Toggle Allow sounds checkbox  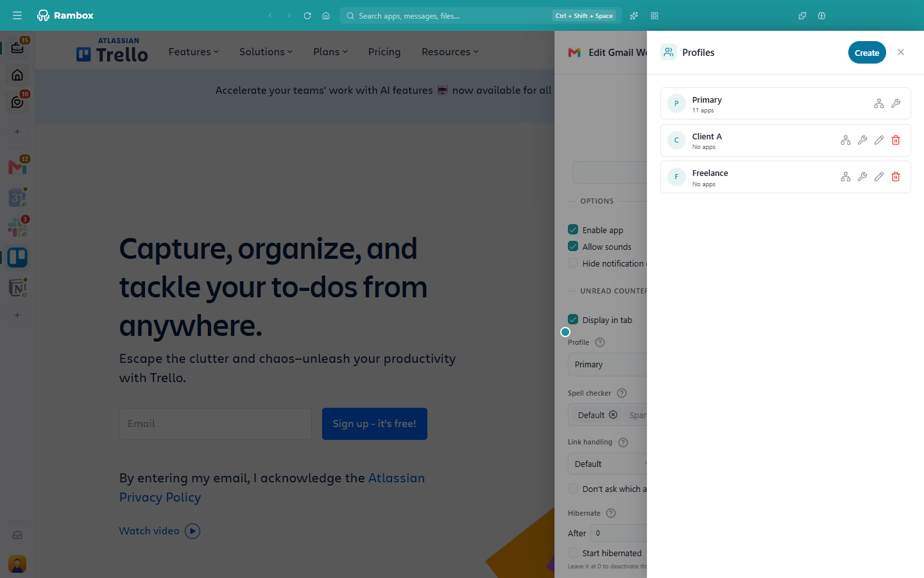[573, 246]
